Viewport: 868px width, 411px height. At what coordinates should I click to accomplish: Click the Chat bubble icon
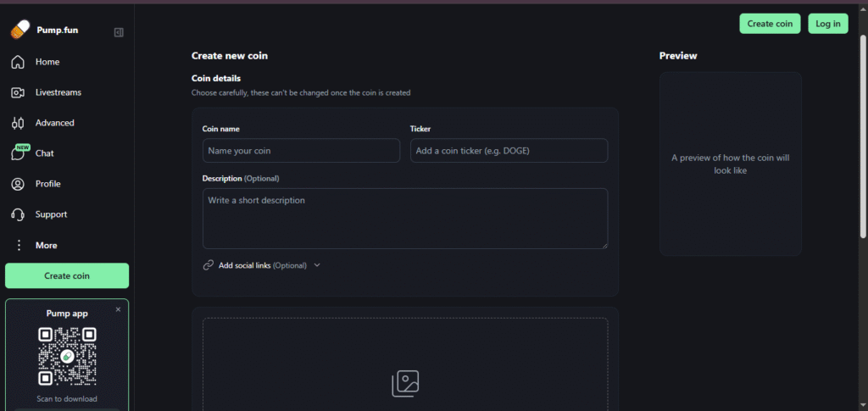[x=18, y=153]
